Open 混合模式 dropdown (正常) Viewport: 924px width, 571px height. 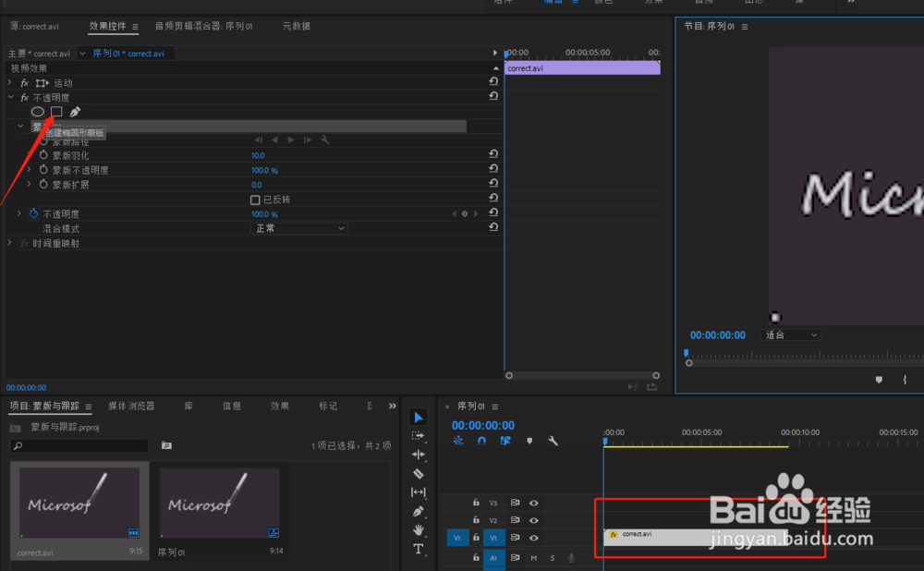[x=298, y=228]
